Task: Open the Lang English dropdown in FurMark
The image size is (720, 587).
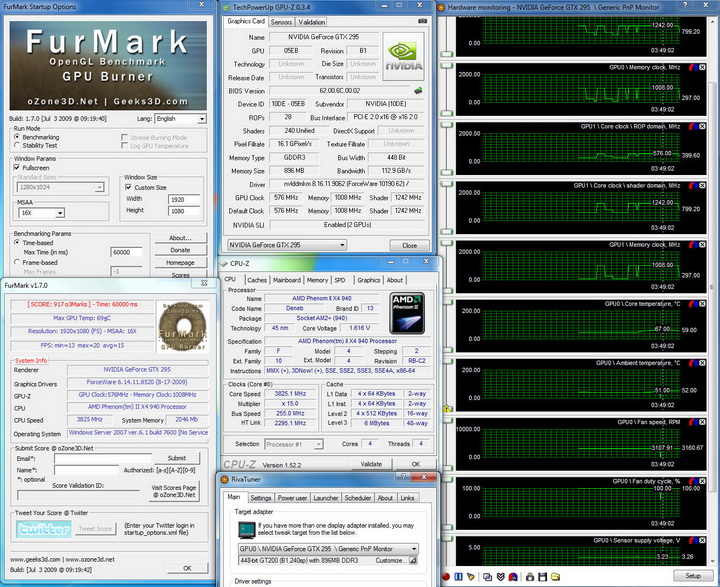Action: pyautogui.click(x=181, y=119)
